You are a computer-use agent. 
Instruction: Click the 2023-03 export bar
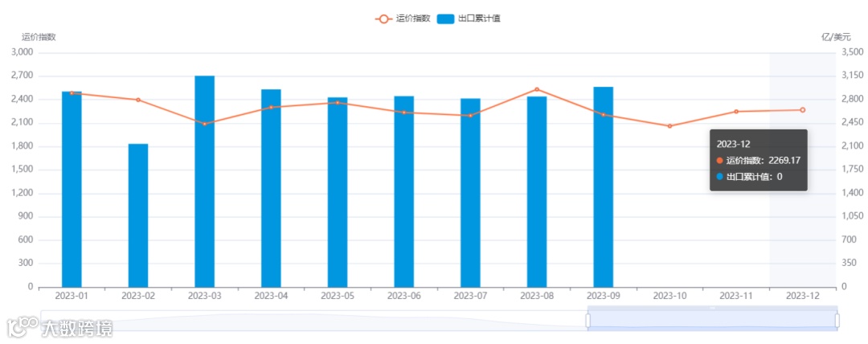(205, 182)
